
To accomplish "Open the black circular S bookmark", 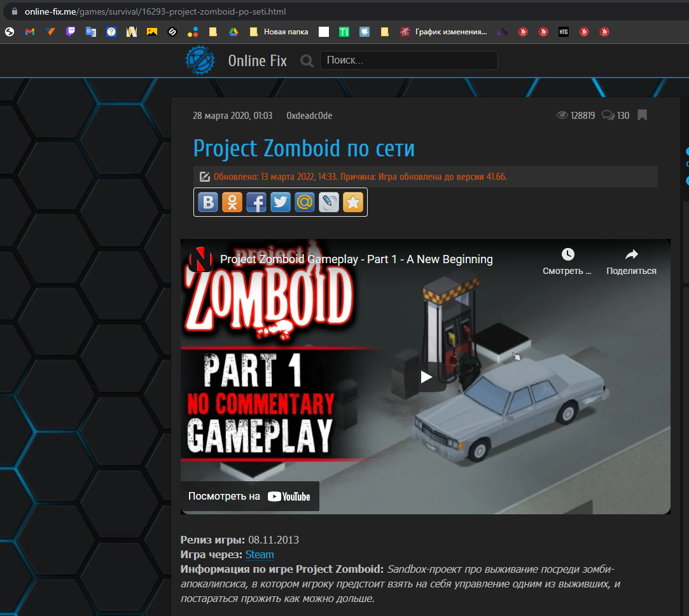I will (172, 32).
